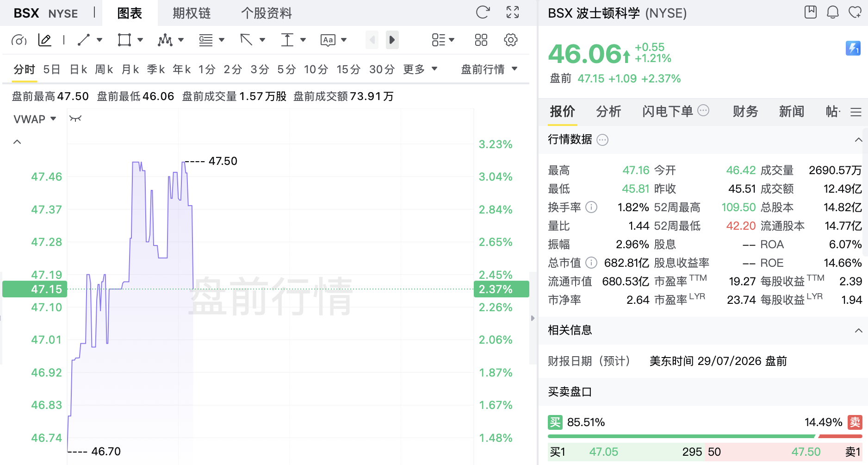Viewport: 868px width, 465px height.
Task: Open the VWAP indicator dropdown
Action: click(x=35, y=119)
